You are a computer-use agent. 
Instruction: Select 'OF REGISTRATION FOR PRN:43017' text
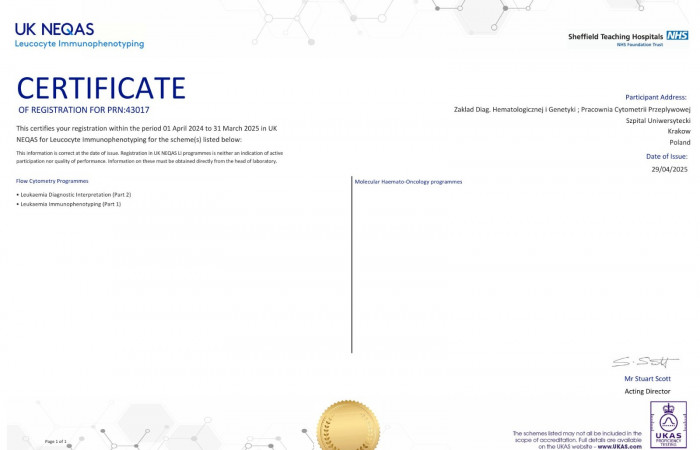pos(84,110)
